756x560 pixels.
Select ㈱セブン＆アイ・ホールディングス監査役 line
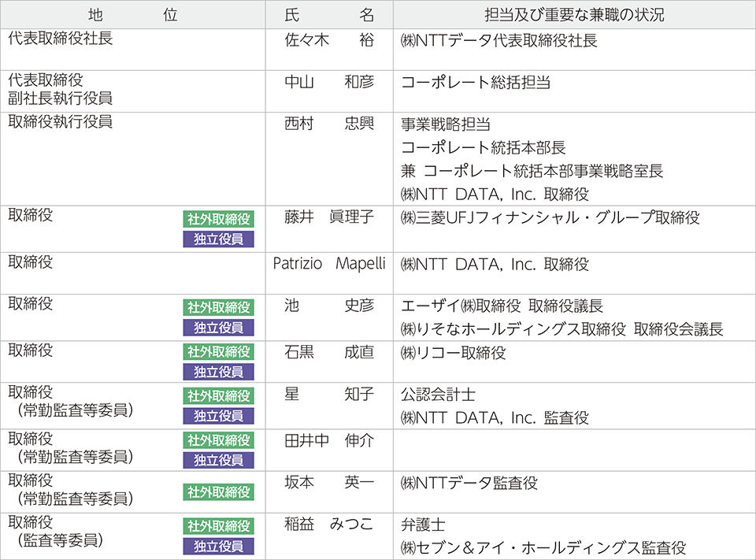click(x=543, y=548)
